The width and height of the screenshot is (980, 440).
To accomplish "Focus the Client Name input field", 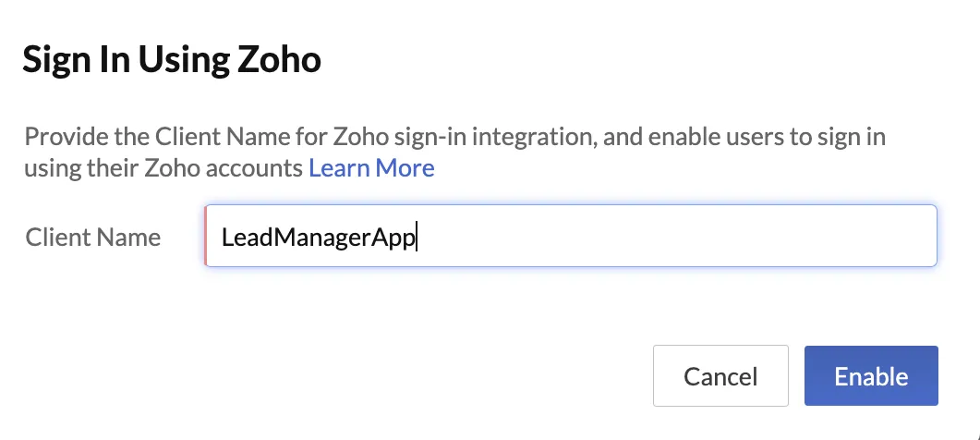I will (x=571, y=236).
